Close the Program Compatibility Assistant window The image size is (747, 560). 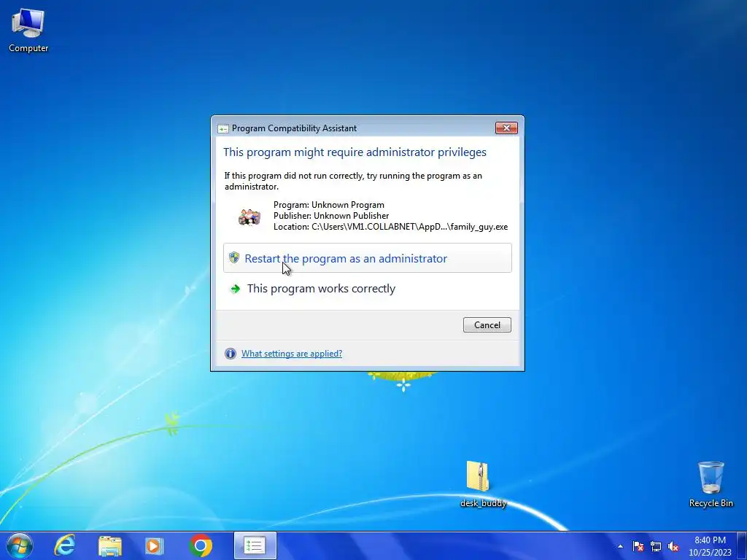coord(506,128)
